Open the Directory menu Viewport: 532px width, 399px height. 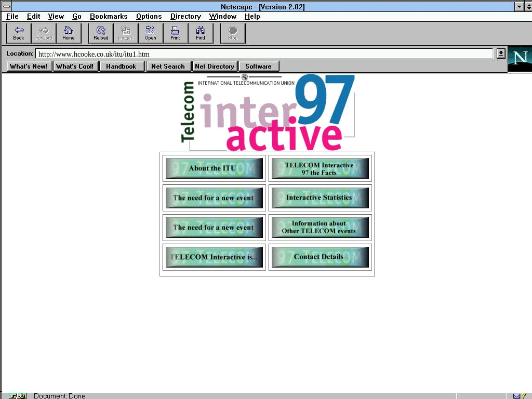coord(185,17)
